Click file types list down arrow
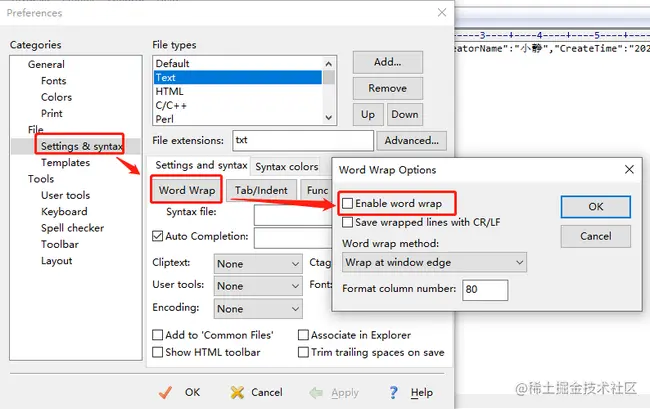The height and width of the screenshot is (409, 650). point(329,118)
